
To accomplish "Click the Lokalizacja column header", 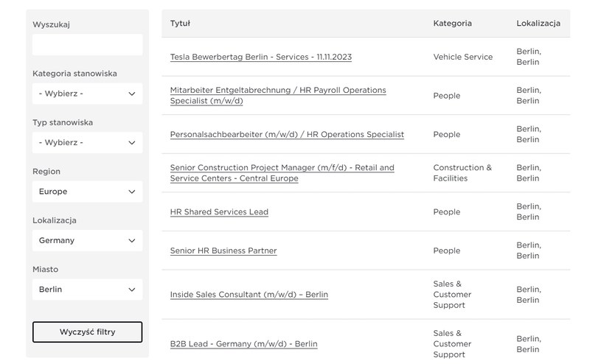I will click(538, 24).
